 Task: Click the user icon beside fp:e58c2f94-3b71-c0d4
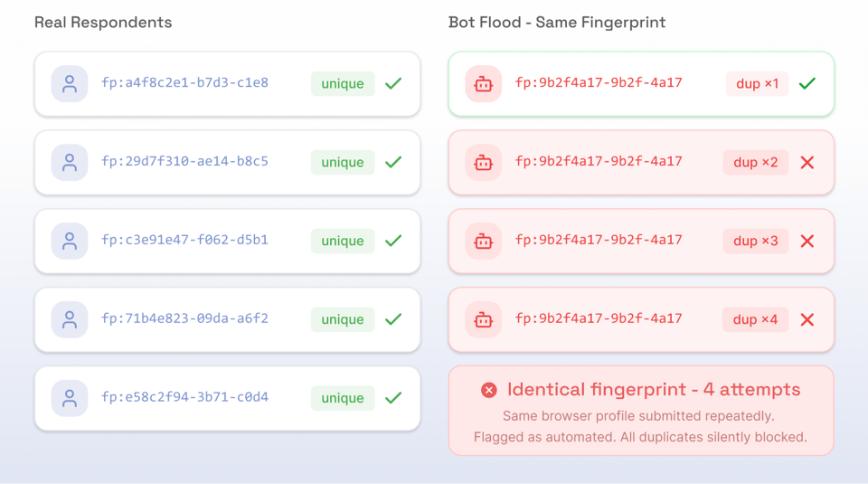(70, 398)
